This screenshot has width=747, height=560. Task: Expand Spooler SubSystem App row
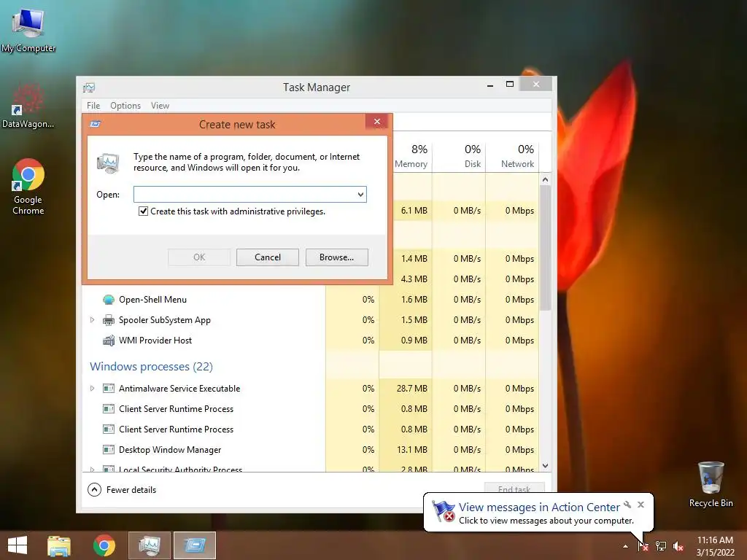pyautogui.click(x=93, y=320)
